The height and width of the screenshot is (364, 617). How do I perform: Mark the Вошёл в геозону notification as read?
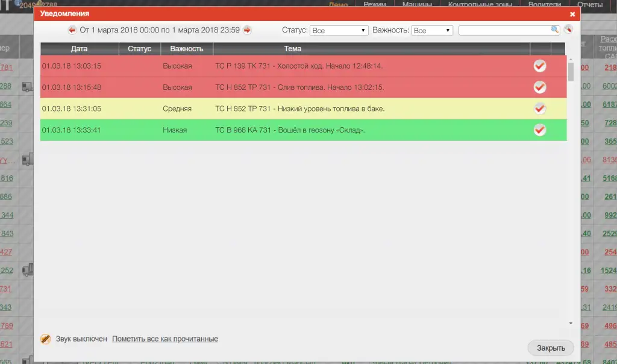coord(540,130)
